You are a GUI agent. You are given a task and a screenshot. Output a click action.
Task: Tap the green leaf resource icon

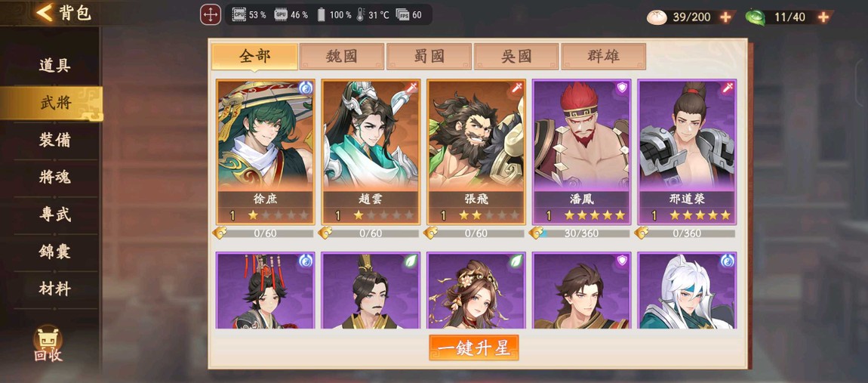click(x=755, y=17)
